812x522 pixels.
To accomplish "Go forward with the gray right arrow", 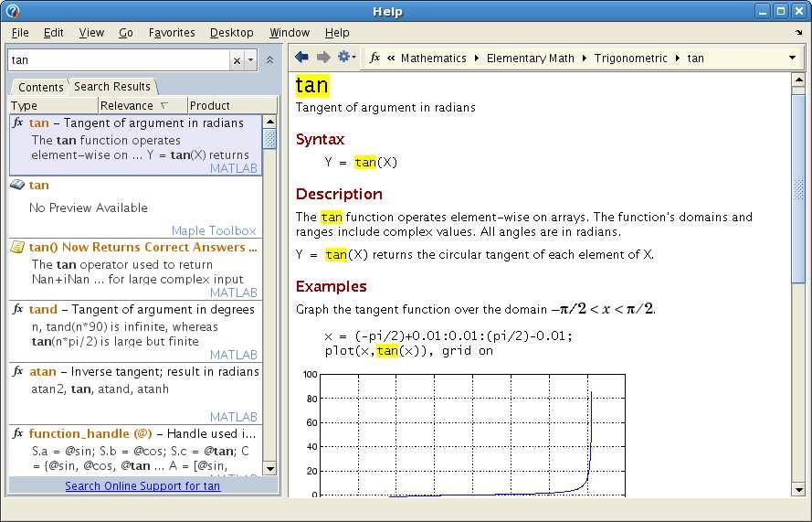I will (323, 57).
